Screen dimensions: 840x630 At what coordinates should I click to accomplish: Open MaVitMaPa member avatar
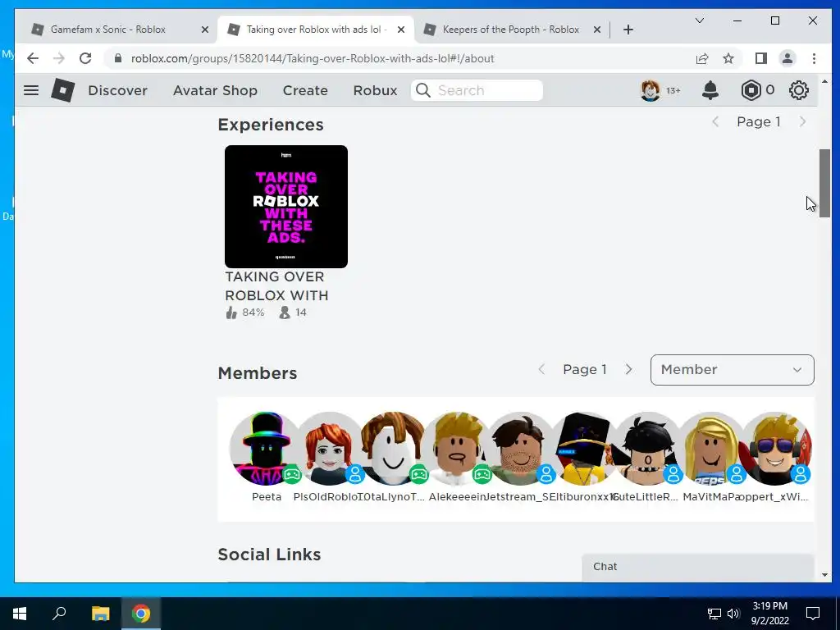pyautogui.click(x=711, y=449)
